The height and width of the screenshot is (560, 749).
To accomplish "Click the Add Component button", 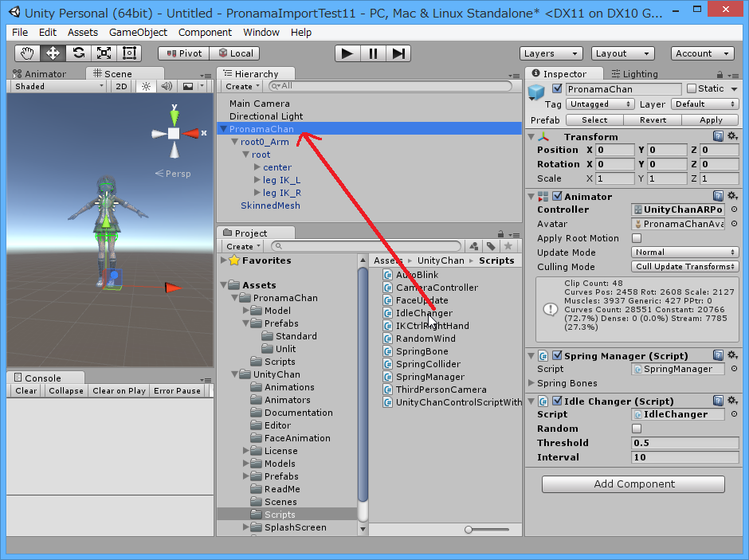I will pos(633,484).
